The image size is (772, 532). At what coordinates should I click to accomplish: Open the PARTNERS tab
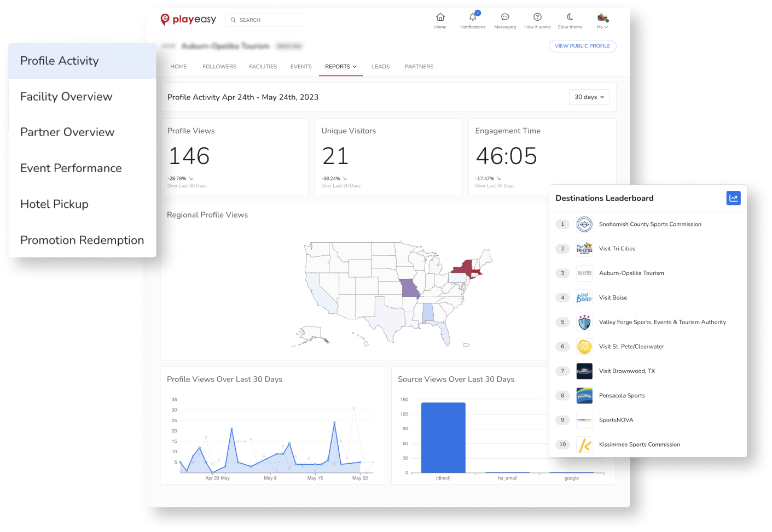[419, 67]
